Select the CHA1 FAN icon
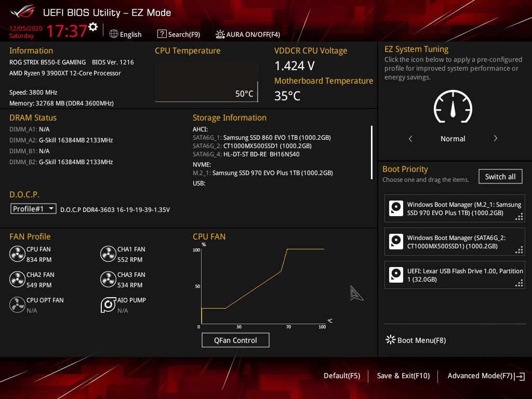 pos(108,254)
